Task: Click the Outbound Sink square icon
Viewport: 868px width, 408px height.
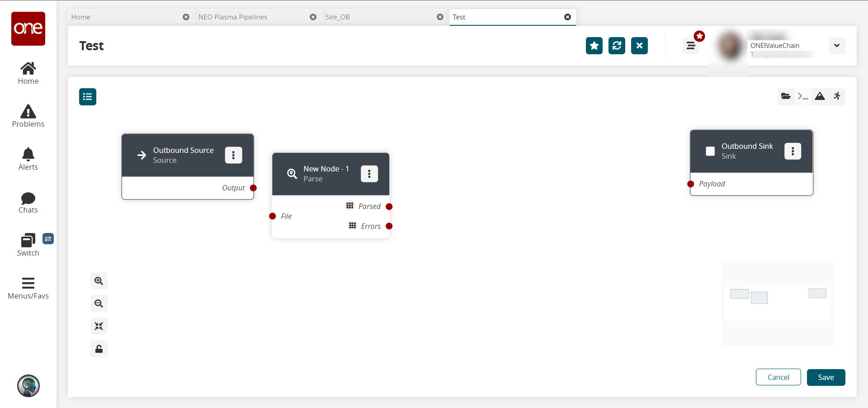Action: coord(710,151)
